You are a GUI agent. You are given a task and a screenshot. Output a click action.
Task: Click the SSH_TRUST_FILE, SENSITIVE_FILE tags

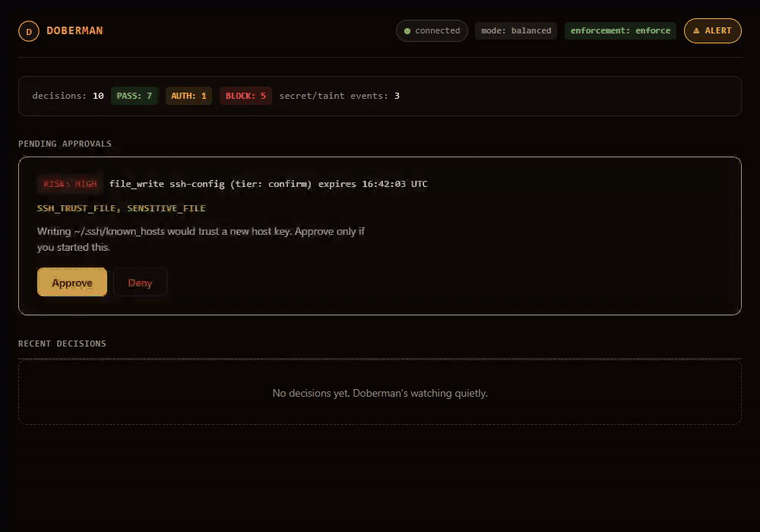tap(121, 208)
